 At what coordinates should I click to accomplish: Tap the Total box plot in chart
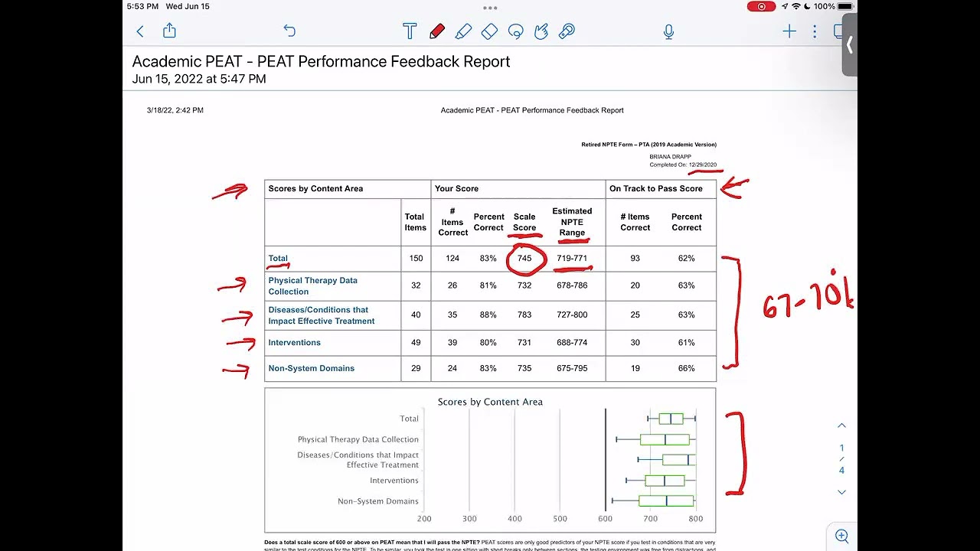point(671,419)
